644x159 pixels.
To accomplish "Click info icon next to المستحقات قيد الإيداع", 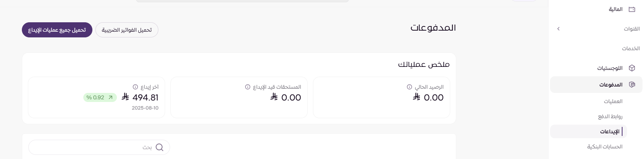I will click(x=248, y=87).
